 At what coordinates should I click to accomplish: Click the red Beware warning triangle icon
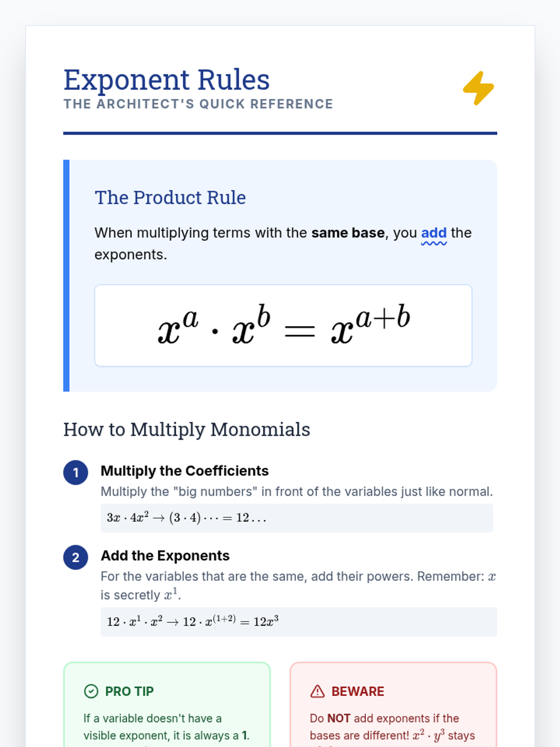317,691
